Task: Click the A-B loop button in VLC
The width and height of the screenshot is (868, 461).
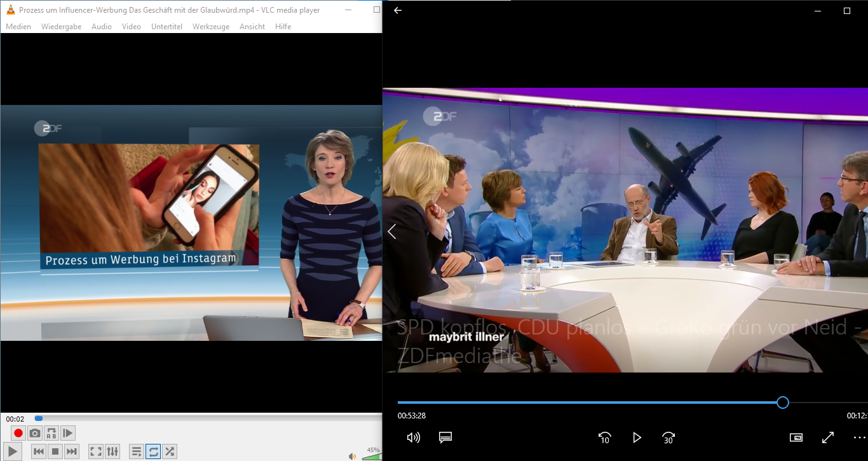Action: [51, 433]
